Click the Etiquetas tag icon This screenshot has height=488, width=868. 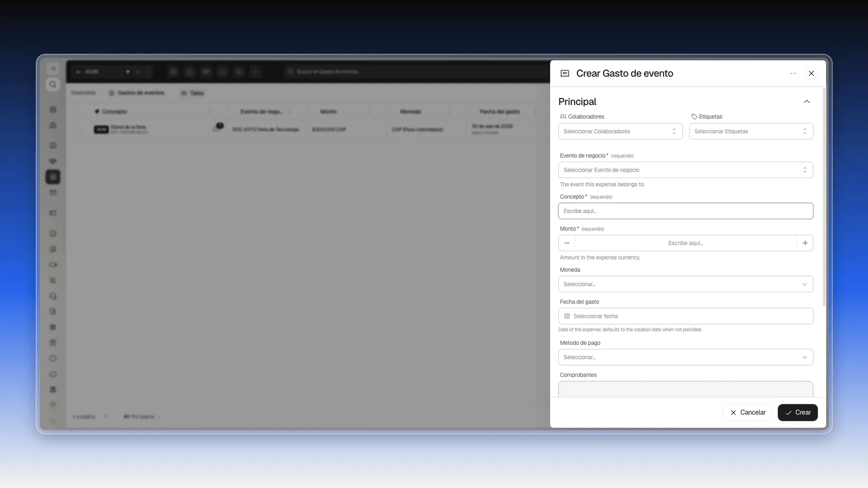[694, 117]
